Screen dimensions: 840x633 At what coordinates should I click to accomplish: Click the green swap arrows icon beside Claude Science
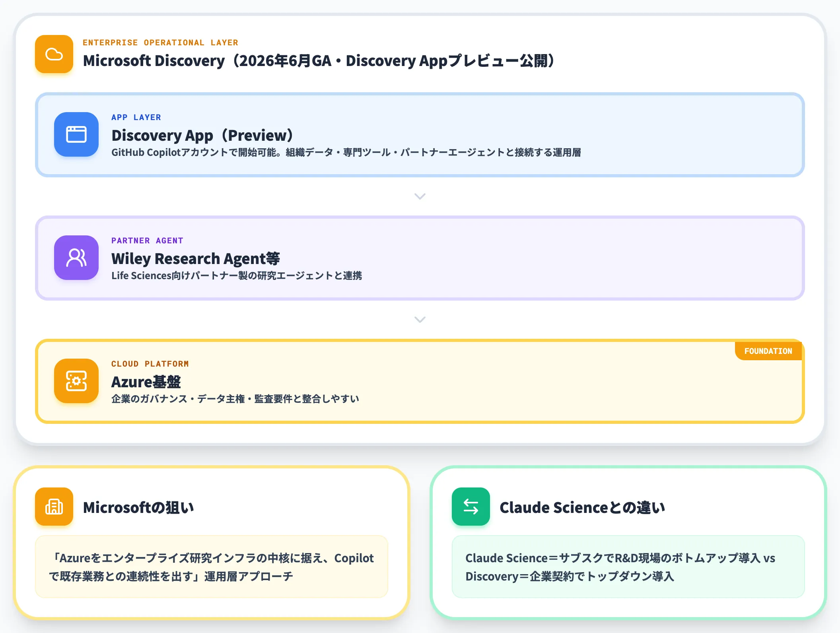click(471, 507)
